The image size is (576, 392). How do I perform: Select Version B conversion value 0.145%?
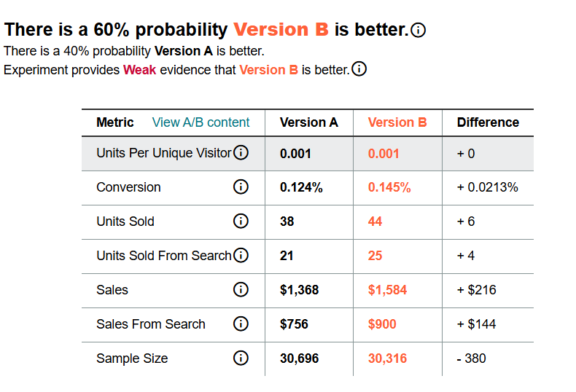click(x=389, y=187)
